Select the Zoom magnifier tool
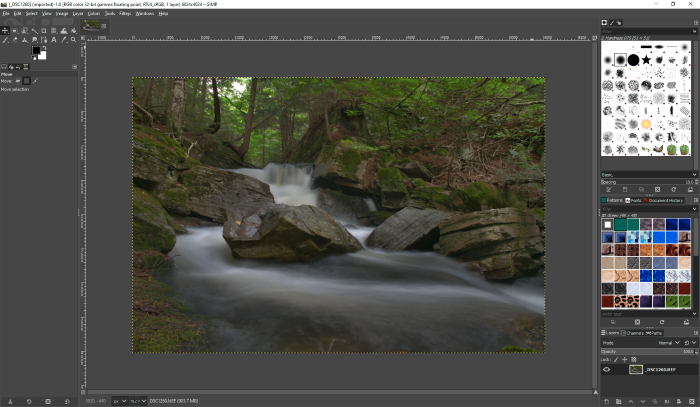 point(73,40)
